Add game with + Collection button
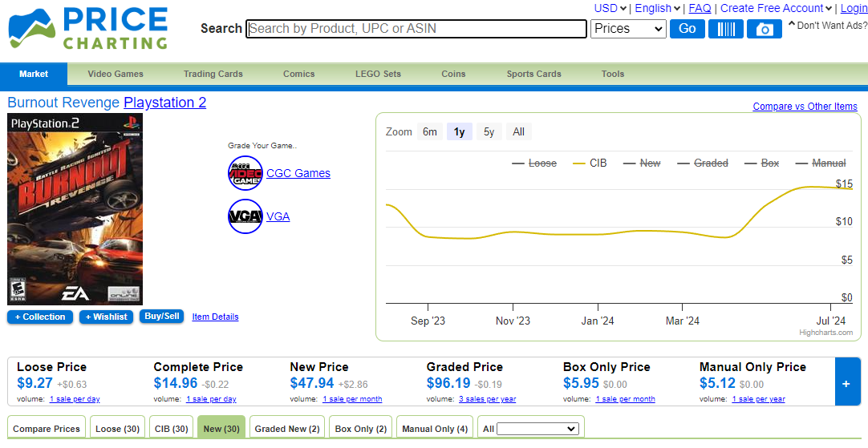 40,317
